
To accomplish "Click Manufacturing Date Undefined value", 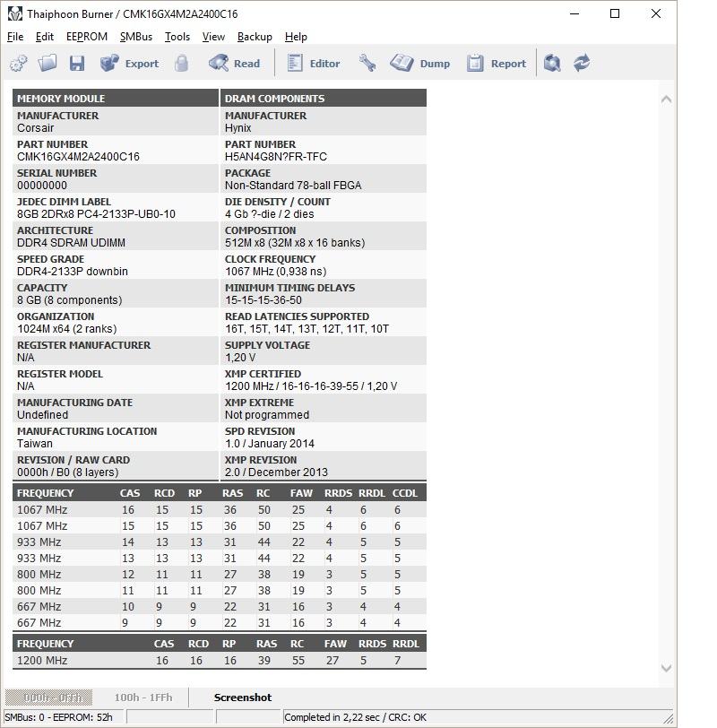I will 43,415.
